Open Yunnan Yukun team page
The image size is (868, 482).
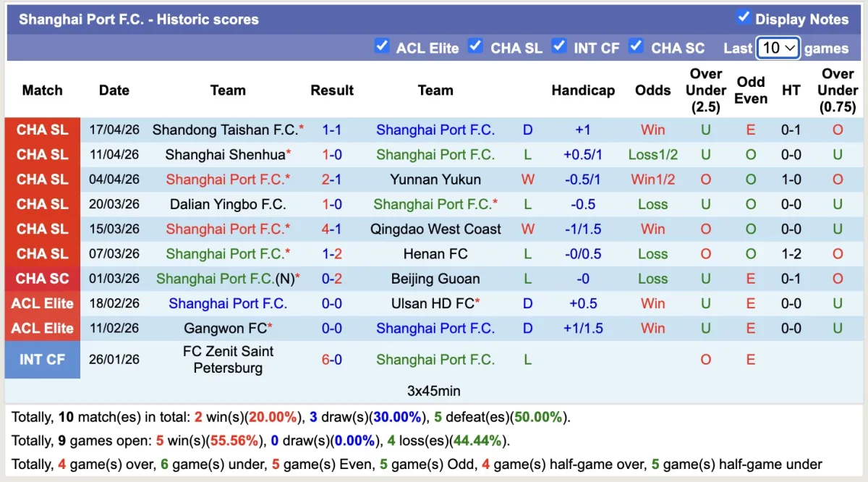click(435, 179)
